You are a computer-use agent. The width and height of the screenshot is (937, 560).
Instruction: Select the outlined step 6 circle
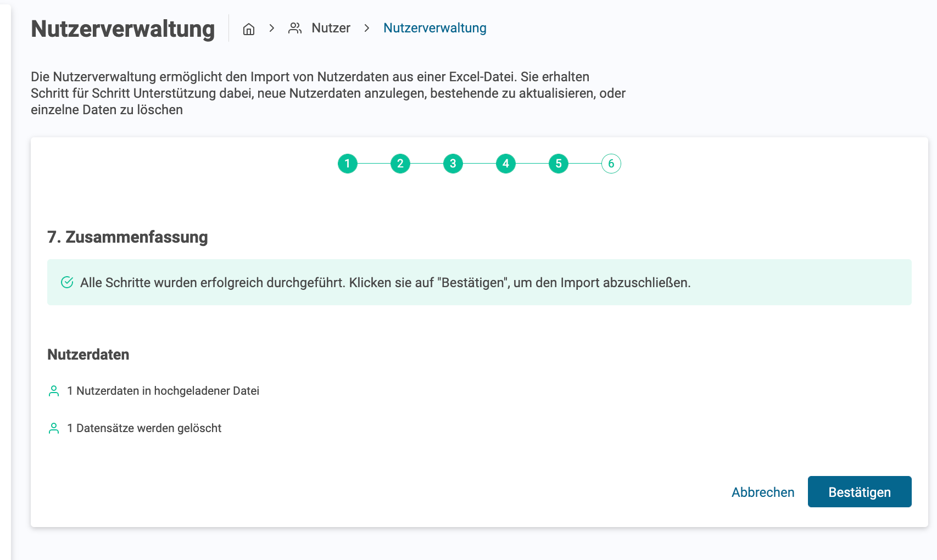(x=611, y=164)
